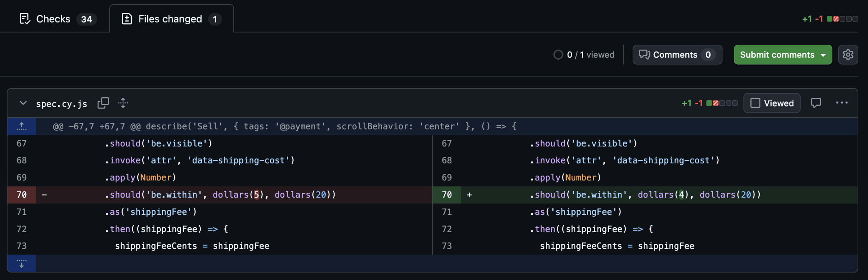Image resolution: width=868 pixels, height=280 pixels.
Task: Click the Files changed tab icon
Action: [x=127, y=19]
